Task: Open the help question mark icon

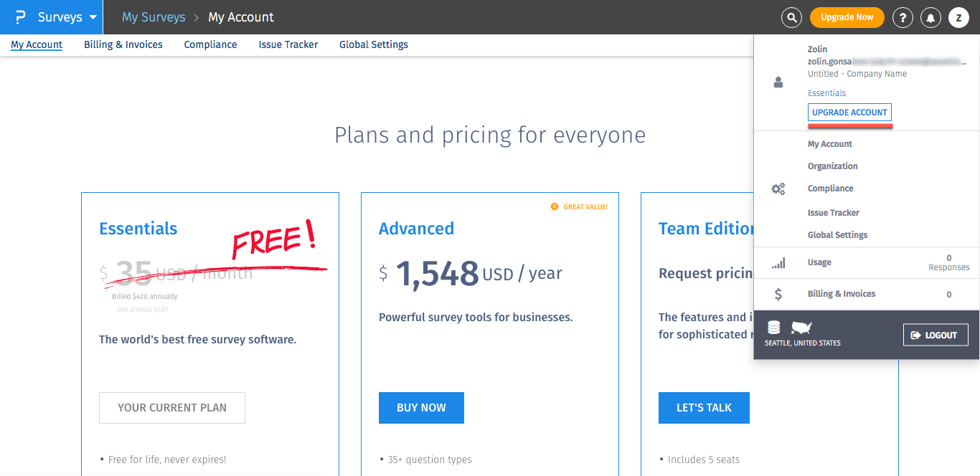Action: (x=903, y=17)
